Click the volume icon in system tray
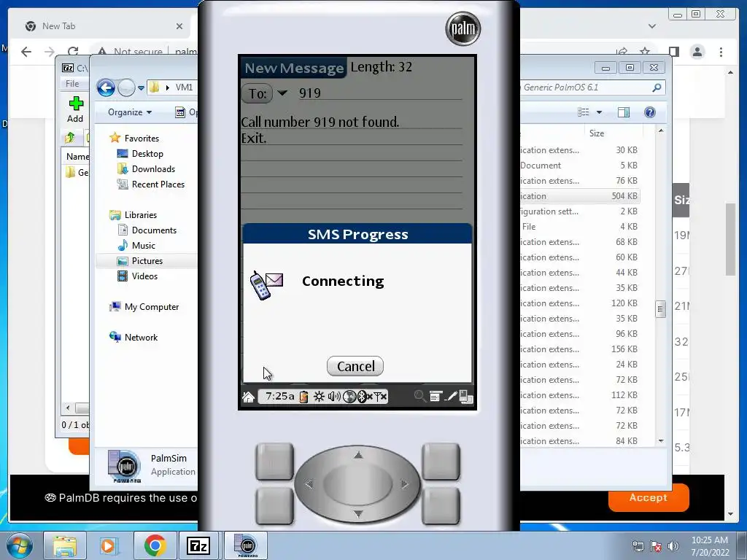Image resolution: width=747 pixels, height=560 pixels. [673, 546]
